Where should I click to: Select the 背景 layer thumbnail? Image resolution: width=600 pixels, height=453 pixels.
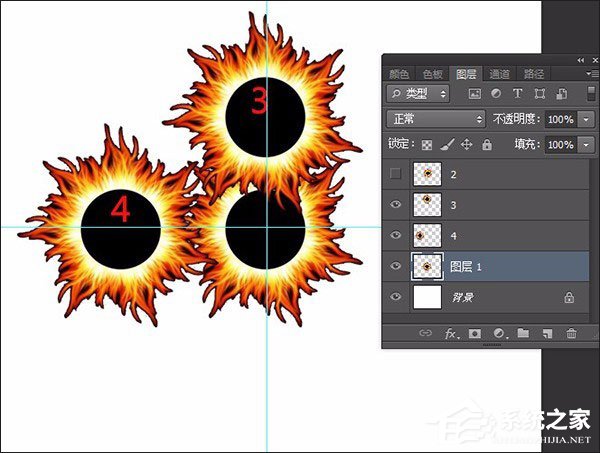pyautogui.click(x=427, y=297)
